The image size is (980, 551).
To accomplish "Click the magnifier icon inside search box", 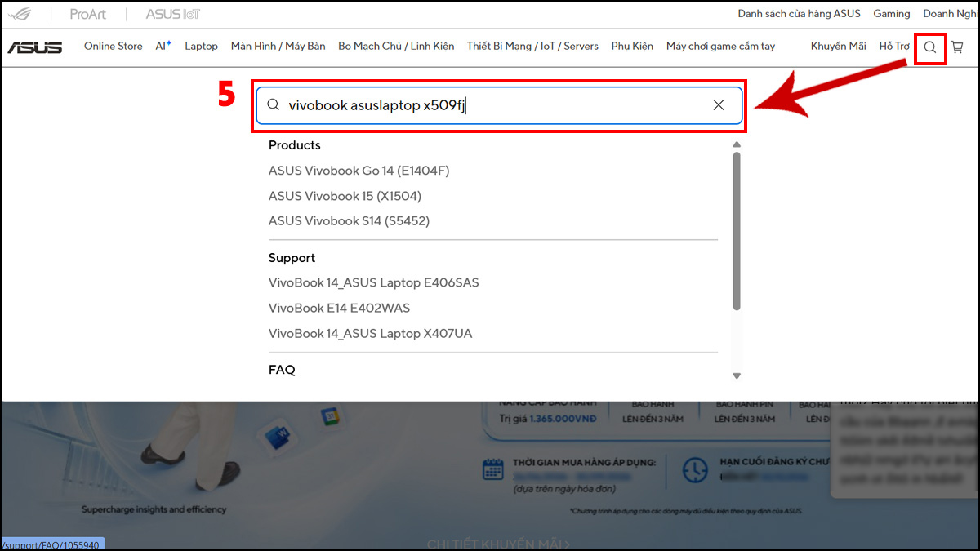I will pos(274,105).
